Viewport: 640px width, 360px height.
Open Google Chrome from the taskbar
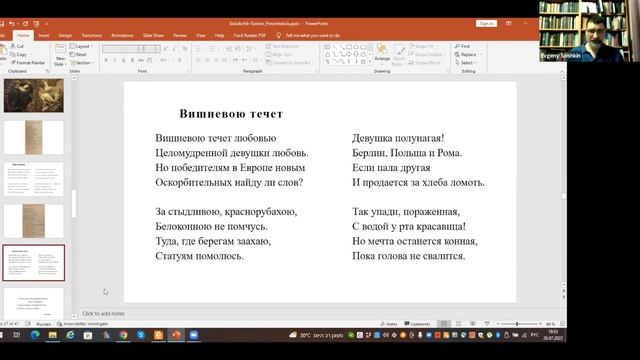coord(123,335)
